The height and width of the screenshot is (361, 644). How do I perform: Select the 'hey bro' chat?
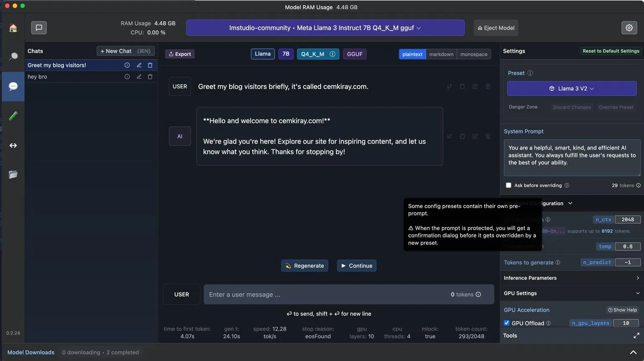tap(91, 77)
